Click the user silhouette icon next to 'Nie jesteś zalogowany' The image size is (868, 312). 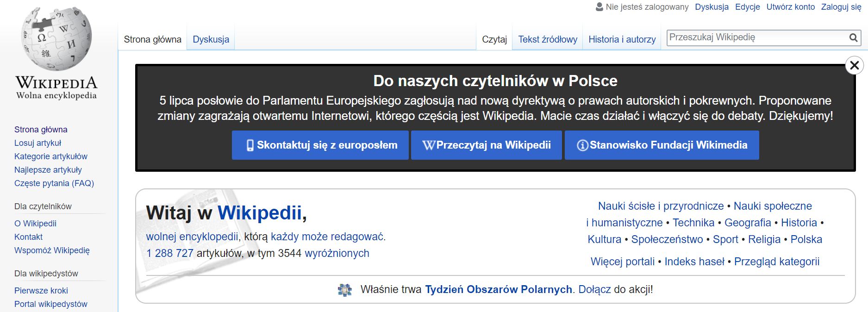click(x=599, y=7)
